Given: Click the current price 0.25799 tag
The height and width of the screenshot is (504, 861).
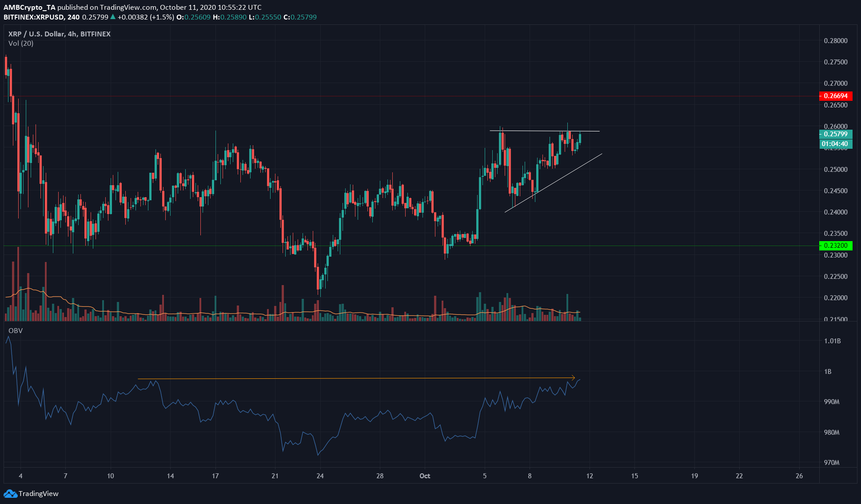Looking at the screenshot, I should coord(836,134).
